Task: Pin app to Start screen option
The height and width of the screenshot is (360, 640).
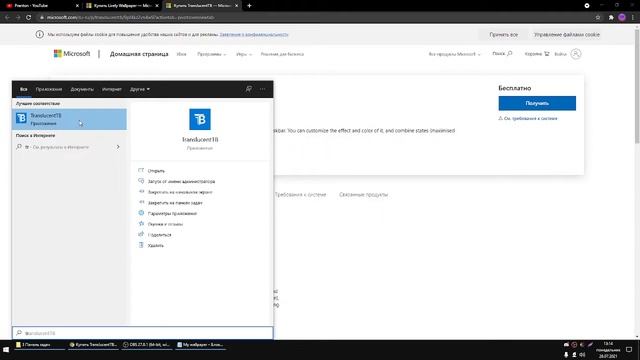Action: tap(180, 192)
